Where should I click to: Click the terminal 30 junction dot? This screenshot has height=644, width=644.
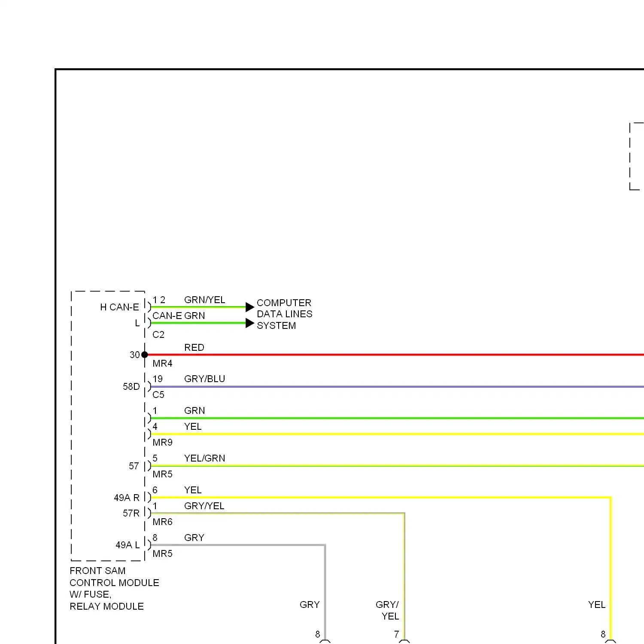145,355
